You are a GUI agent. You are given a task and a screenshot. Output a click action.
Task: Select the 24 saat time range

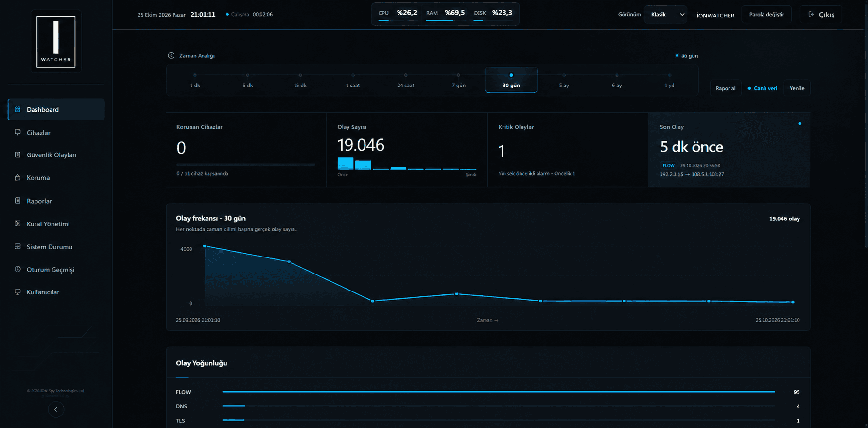click(406, 80)
